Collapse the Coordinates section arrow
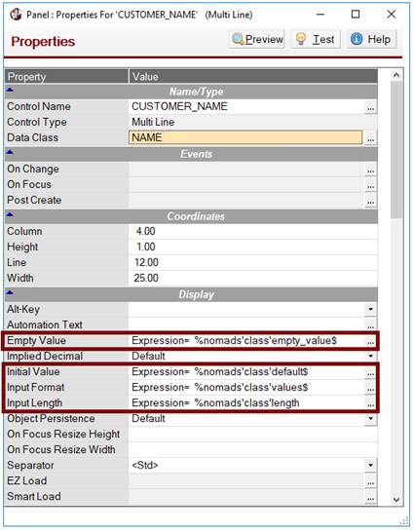This screenshot has height=532, width=414. click(x=10, y=214)
